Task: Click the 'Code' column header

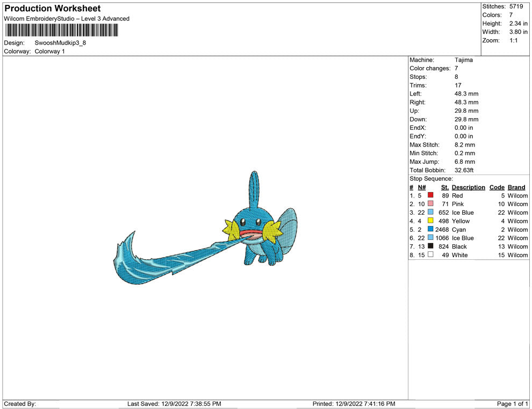Action: click(x=497, y=187)
